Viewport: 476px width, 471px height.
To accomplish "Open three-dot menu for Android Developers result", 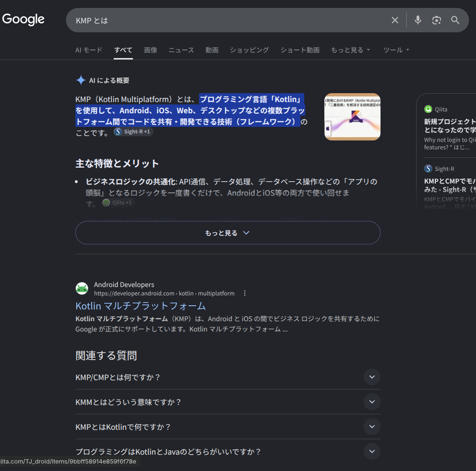I will click(245, 293).
